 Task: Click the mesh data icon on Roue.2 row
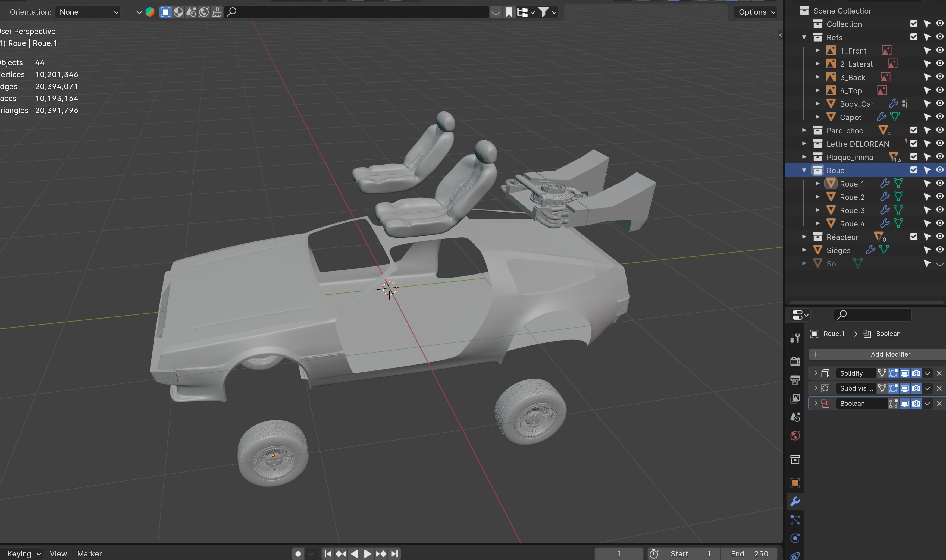point(898,197)
